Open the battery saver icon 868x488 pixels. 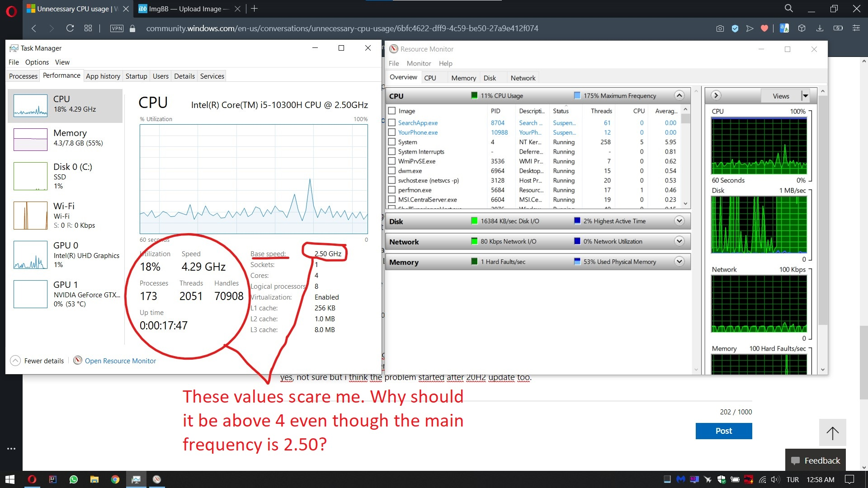pos(838,28)
